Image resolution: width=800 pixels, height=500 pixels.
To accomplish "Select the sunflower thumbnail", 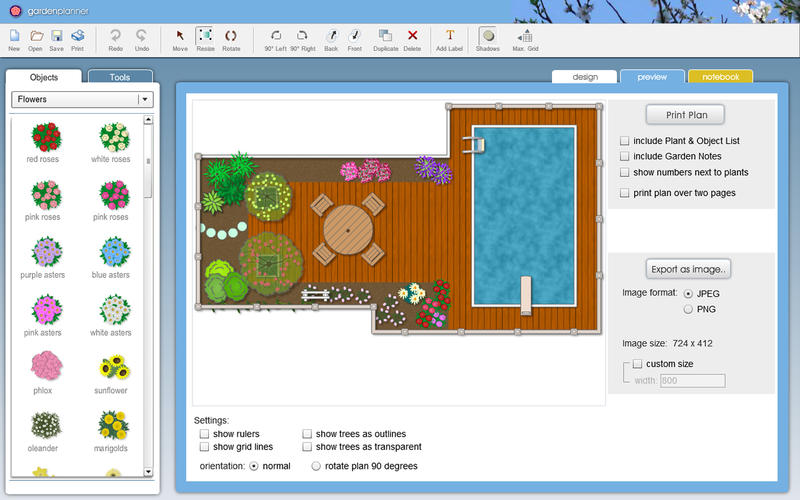I will [x=112, y=368].
